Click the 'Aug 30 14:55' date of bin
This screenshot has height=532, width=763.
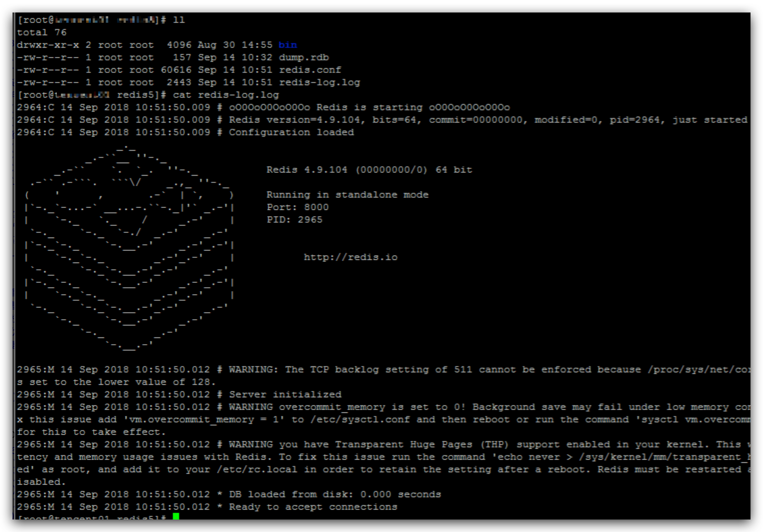point(235,45)
